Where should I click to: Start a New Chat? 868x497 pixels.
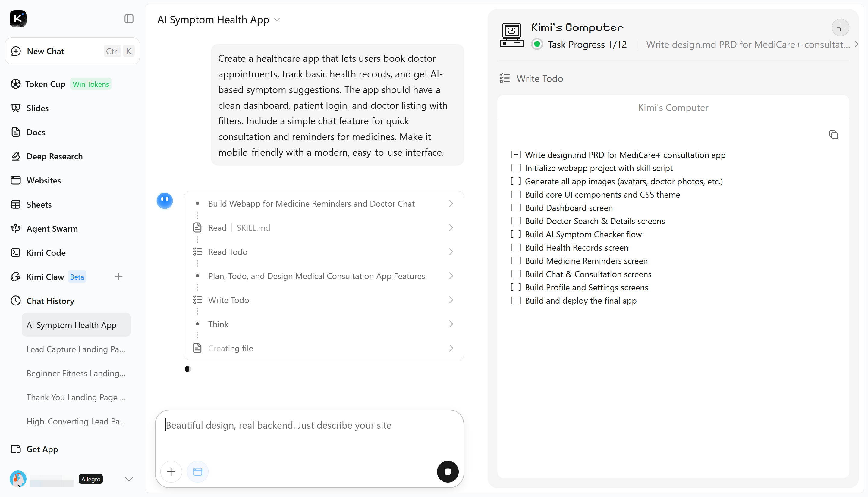(72, 51)
